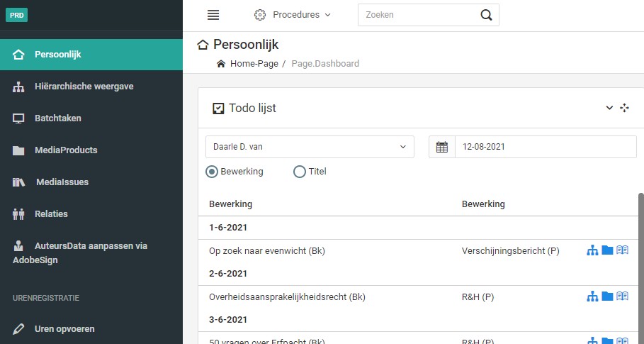Select the Bewerking radio button

click(212, 172)
